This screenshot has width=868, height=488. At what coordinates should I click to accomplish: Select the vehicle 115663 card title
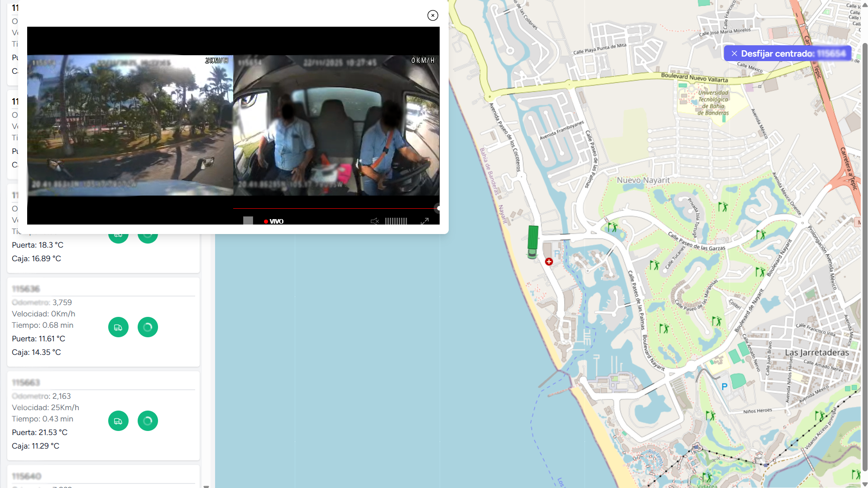tap(26, 383)
